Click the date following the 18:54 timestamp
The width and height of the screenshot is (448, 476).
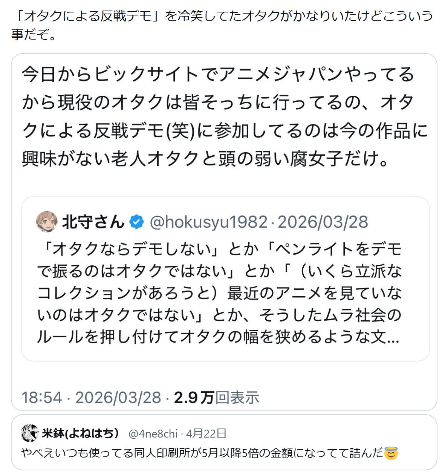(x=118, y=397)
